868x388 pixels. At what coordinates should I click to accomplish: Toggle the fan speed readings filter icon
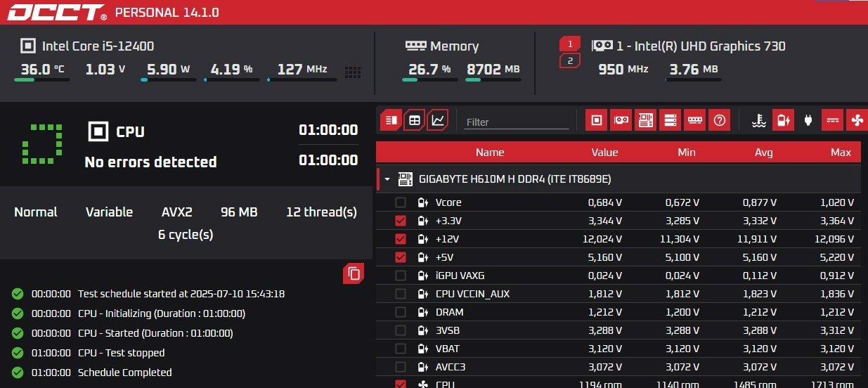[x=856, y=120]
